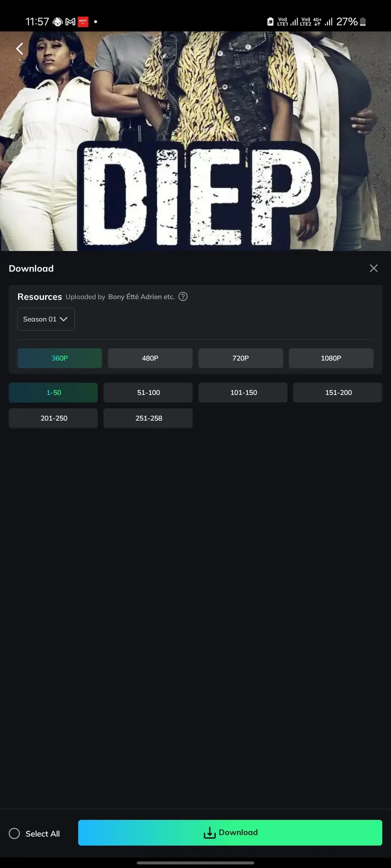Viewport: 391px width, 868px height.
Task: Tap the back arrow on poster
Action: pos(20,48)
